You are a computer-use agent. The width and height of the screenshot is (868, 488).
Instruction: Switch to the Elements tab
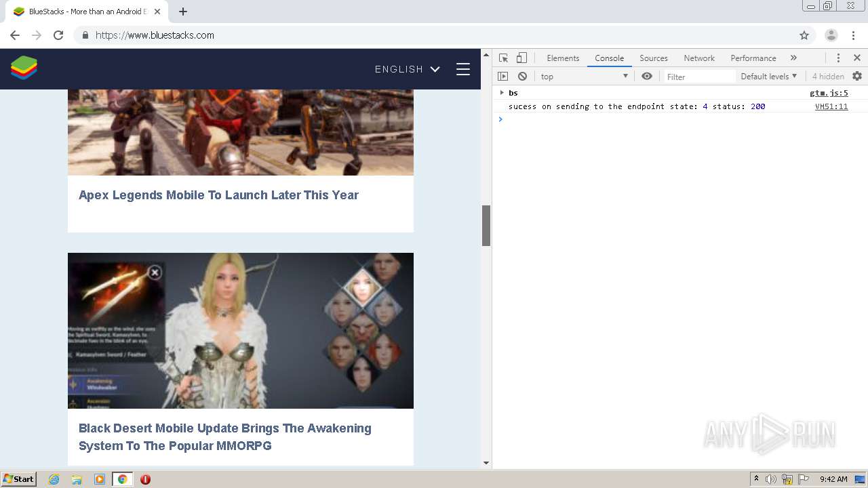563,58
